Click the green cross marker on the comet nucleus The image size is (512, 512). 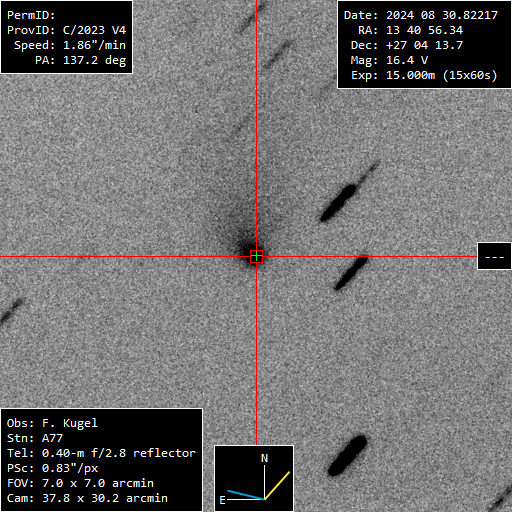tap(256, 256)
